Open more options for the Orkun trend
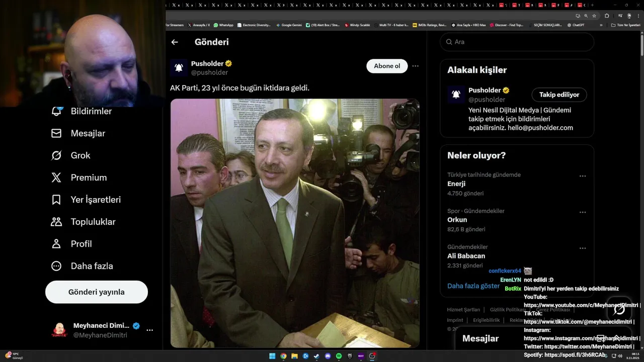 [x=583, y=212]
